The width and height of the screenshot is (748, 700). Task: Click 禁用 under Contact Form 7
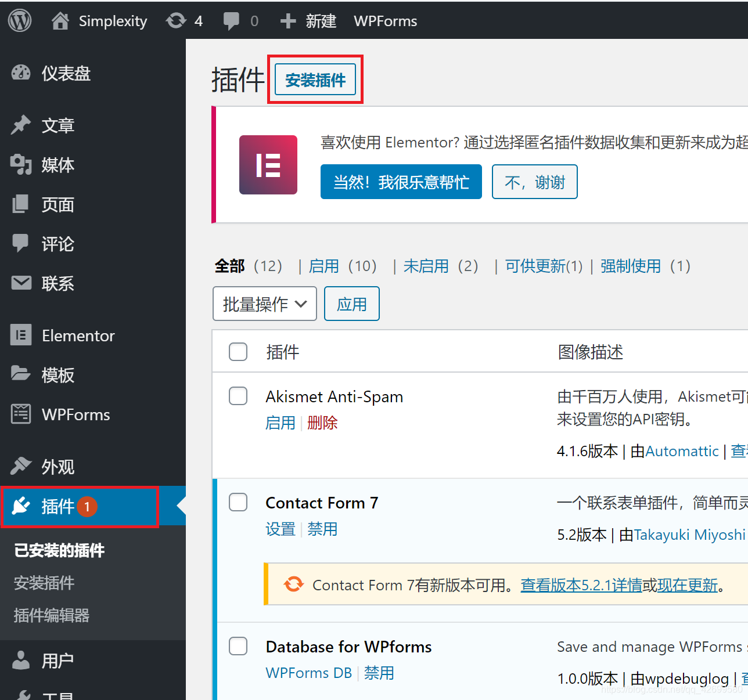[322, 529]
